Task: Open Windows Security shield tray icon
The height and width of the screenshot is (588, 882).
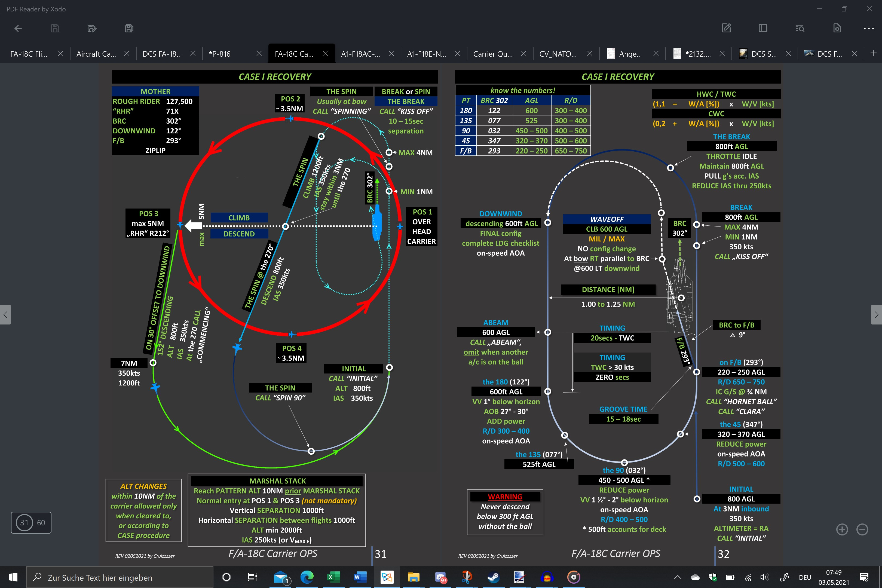Action: click(712, 577)
